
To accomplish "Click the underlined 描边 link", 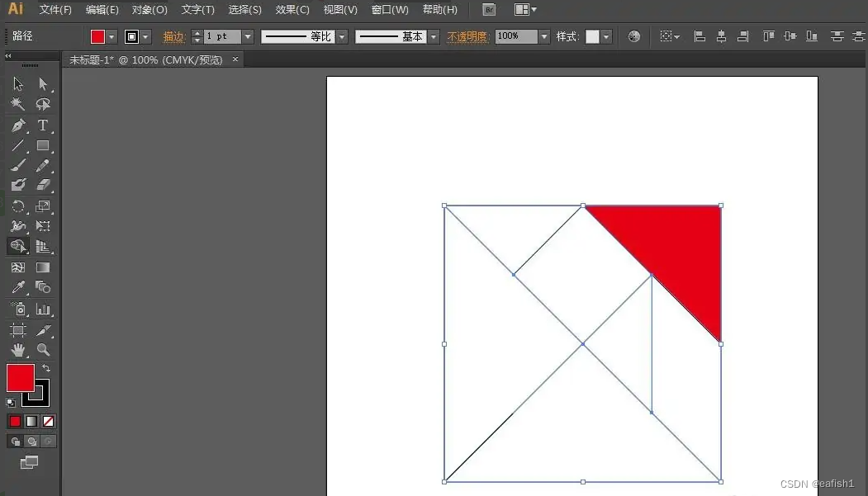I will (173, 36).
